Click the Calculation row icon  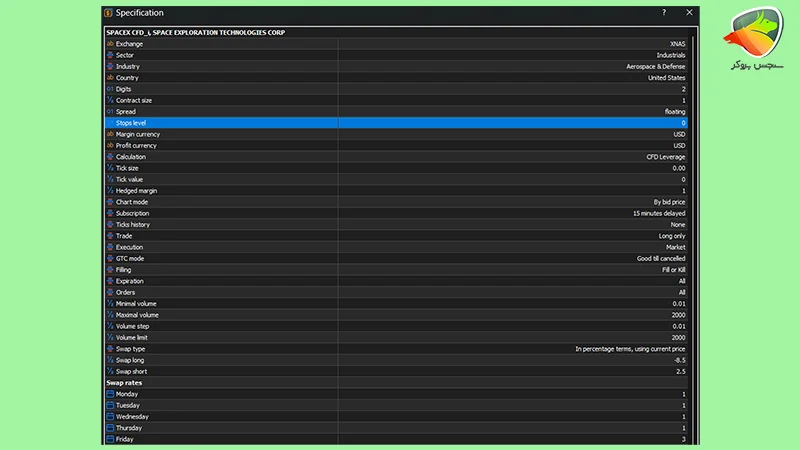click(110, 157)
